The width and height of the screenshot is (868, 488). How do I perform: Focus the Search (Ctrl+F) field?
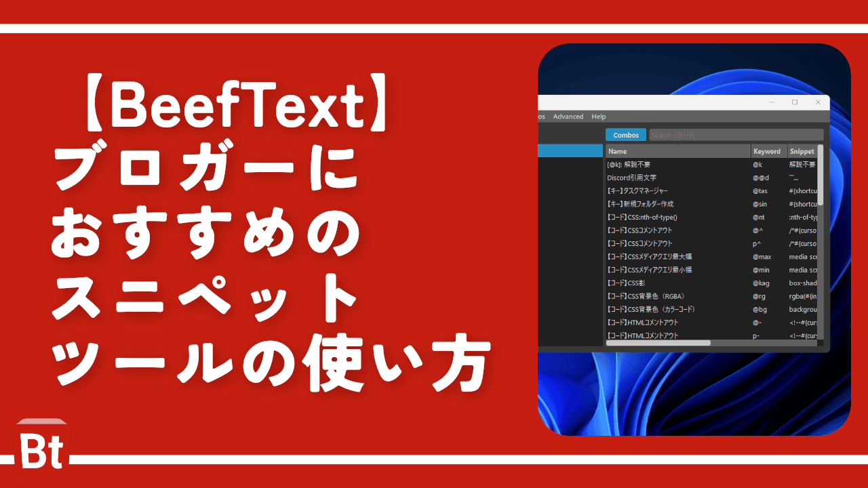coord(736,135)
